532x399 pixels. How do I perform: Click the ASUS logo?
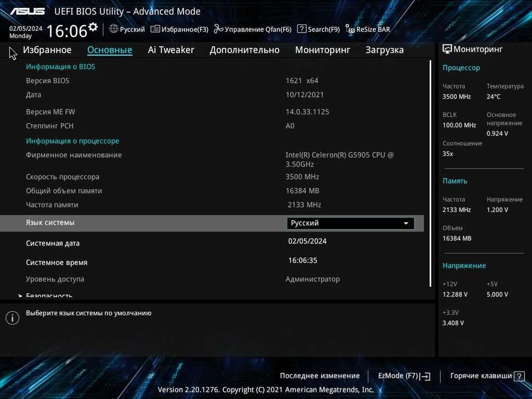[x=27, y=11]
